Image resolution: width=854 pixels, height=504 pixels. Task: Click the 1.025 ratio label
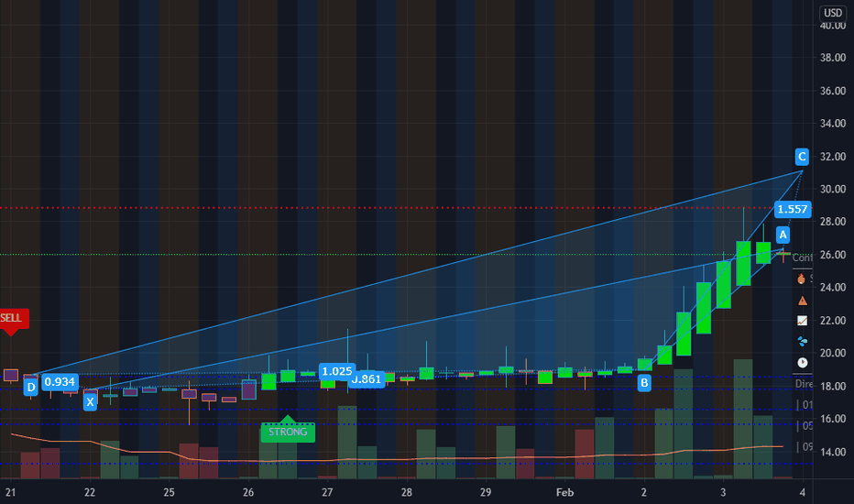tap(337, 372)
